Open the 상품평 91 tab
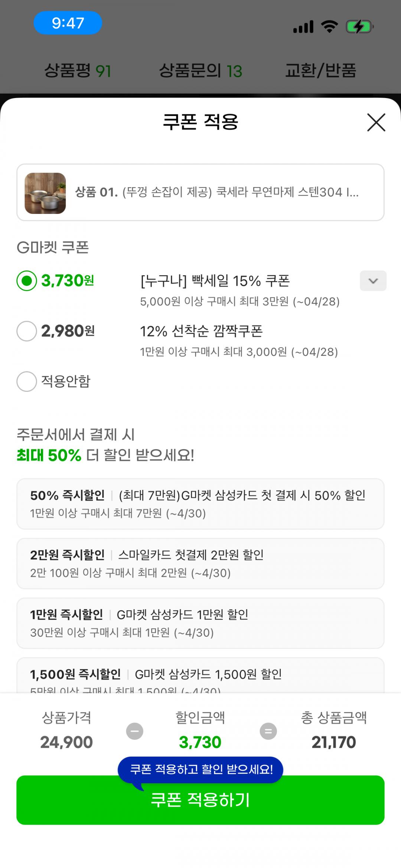401x868 pixels. coord(78,71)
